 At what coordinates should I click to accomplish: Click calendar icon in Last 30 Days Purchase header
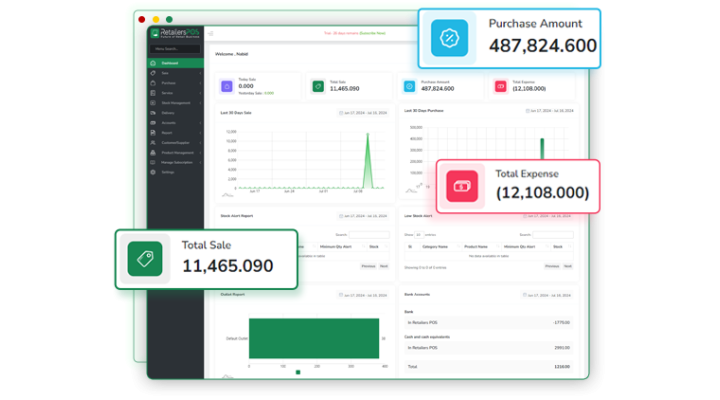(527, 111)
